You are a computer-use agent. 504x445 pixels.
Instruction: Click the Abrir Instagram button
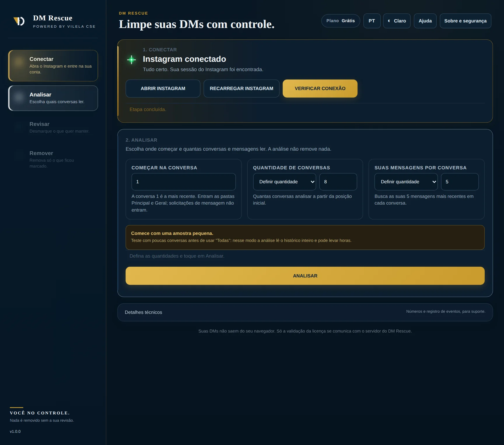pos(163,89)
